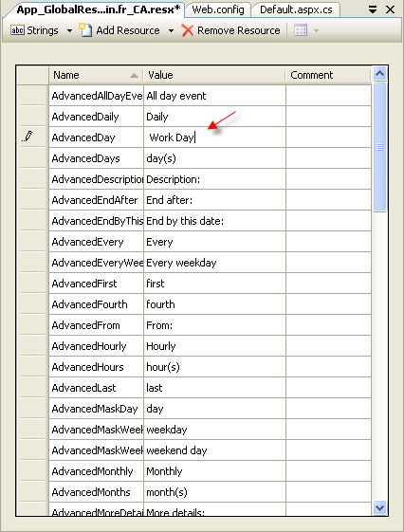
Task: Click the AdvancedDays name cell
Action: [x=97, y=158]
